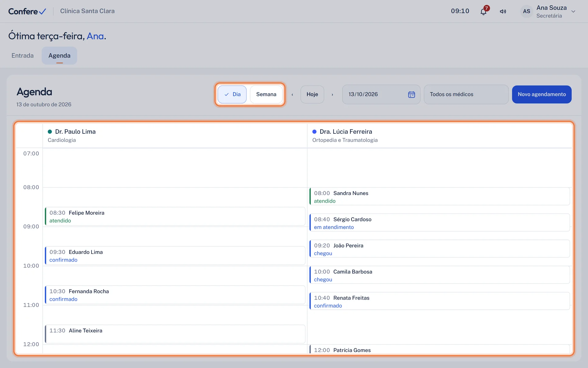Go to previous day arrow
Screen dimensions: 588x368
(x=292, y=94)
